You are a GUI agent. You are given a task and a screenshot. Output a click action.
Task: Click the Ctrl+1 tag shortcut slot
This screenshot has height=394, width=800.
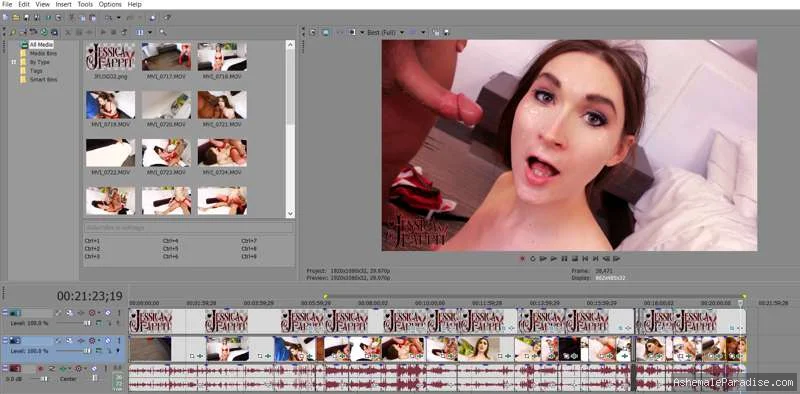click(x=92, y=240)
